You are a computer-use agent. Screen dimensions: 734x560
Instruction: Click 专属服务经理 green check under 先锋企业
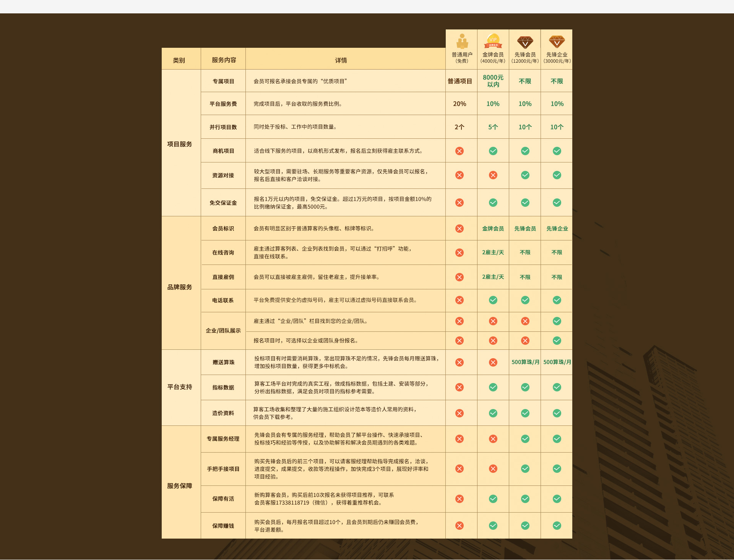[557, 439]
